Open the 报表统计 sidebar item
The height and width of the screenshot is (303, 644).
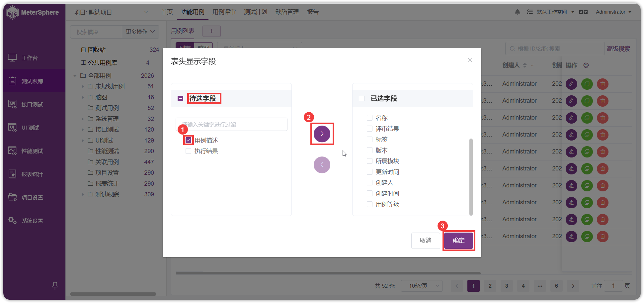click(35, 174)
